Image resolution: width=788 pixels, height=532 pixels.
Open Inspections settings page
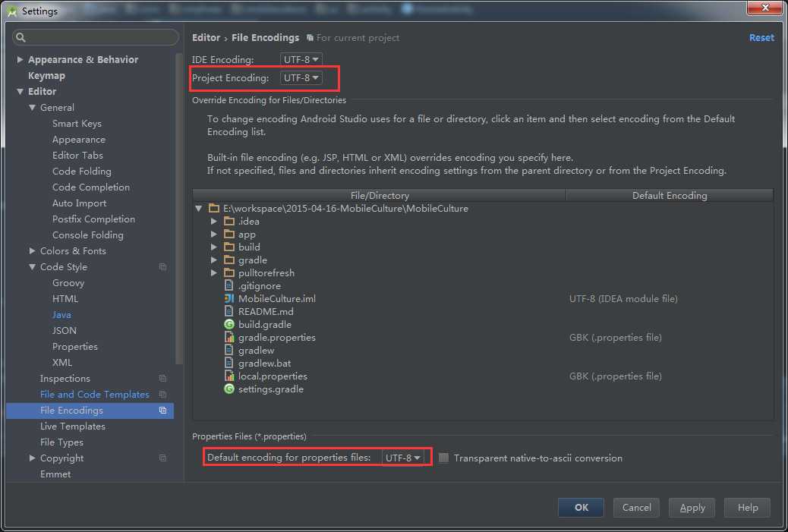coord(65,378)
